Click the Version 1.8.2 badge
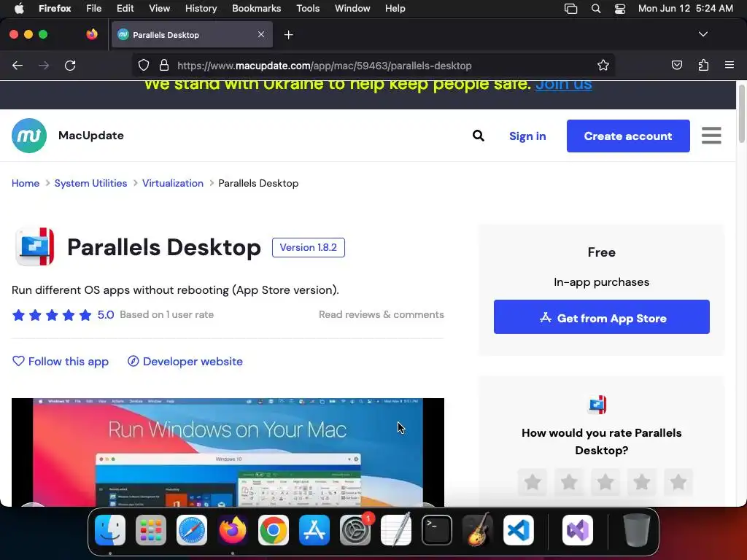 point(309,248)
